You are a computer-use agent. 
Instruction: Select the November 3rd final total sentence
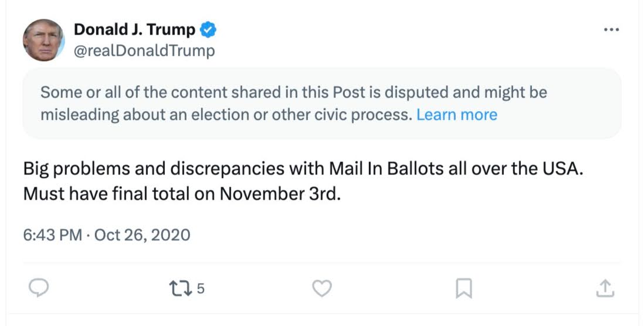(x=182, y=193)
